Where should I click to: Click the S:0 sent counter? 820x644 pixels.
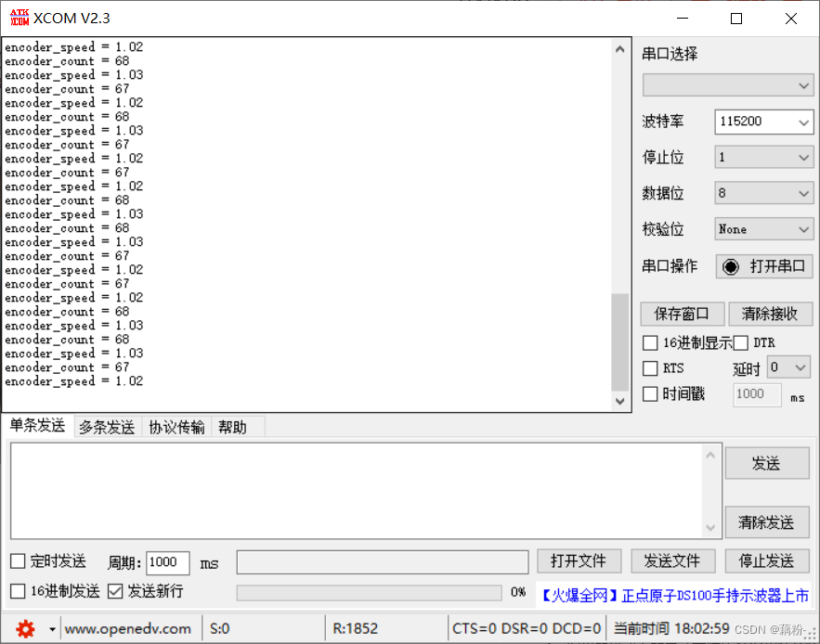point(220,629)
